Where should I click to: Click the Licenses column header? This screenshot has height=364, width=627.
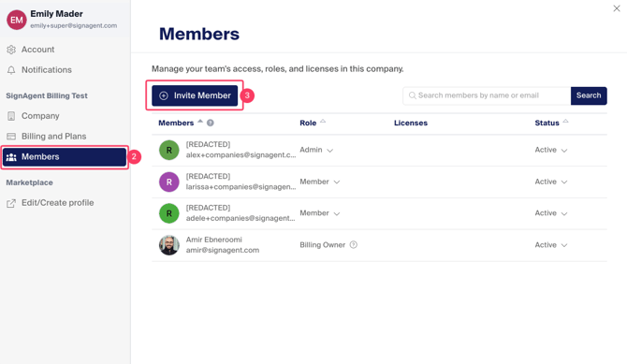411,123
